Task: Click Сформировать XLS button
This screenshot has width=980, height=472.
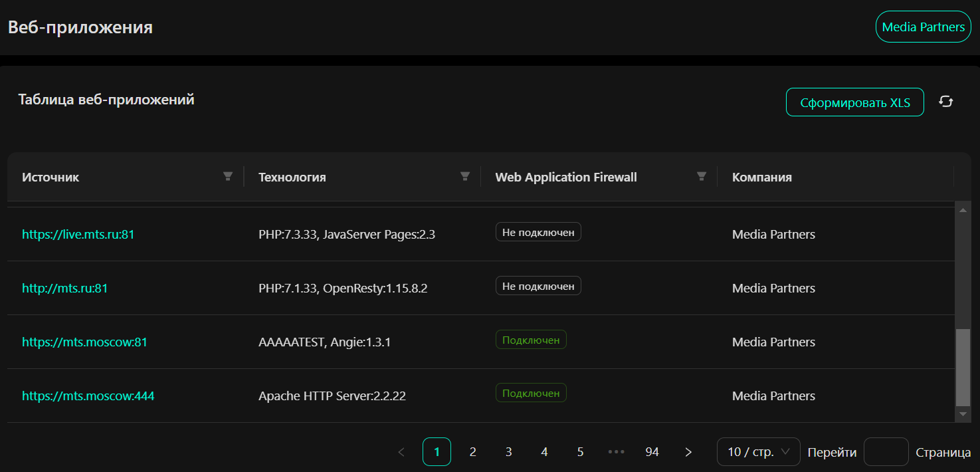Action: [854, 102]
